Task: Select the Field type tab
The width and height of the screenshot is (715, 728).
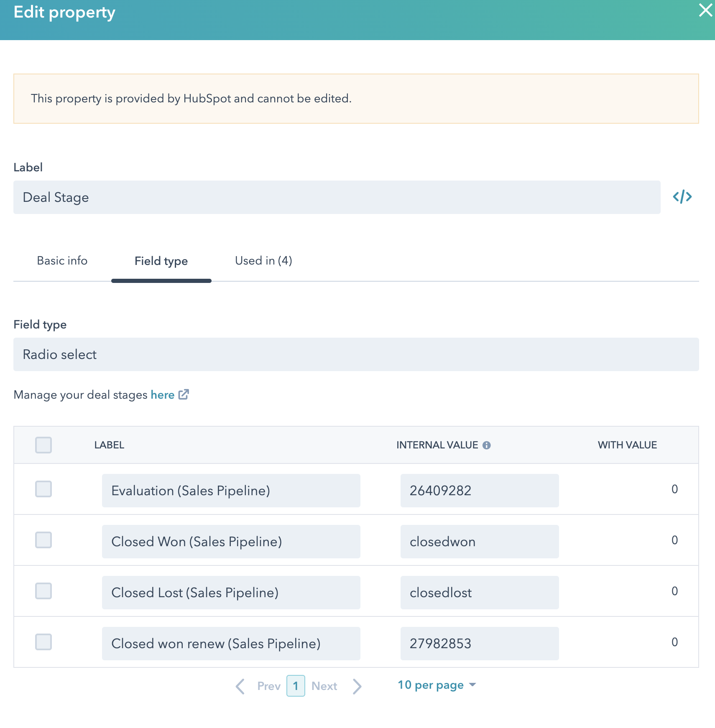Action: [x=161, y=260]
